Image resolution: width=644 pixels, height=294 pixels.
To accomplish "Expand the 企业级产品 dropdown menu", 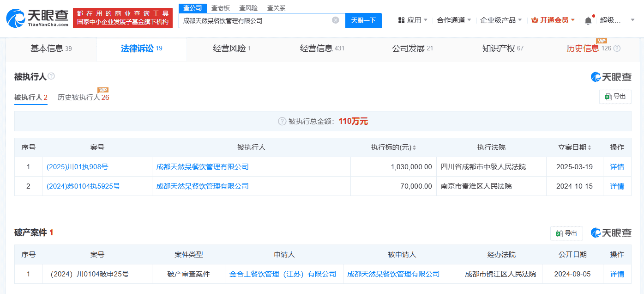I will click(501, 20).
